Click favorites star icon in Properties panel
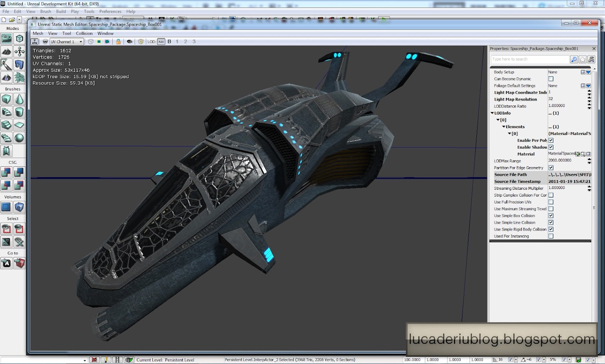 click(583, 59)
